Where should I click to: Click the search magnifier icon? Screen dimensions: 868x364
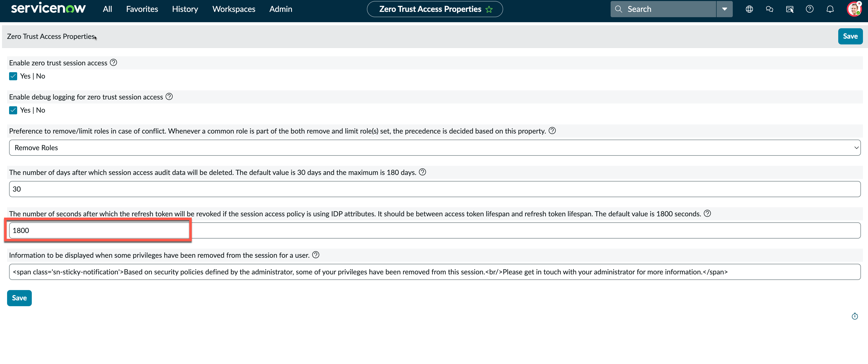tap(619, 9)
